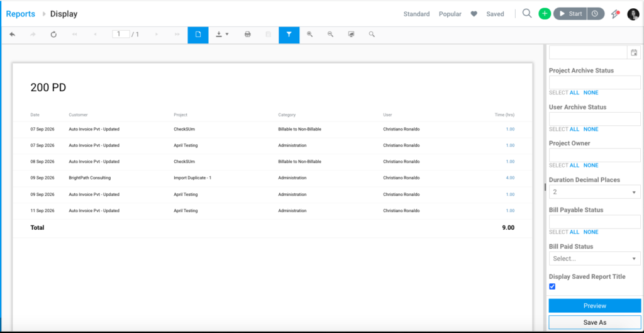Print the report using printer icon
The image size is (644, 333).
pyautogui.click(x=248, y=35)
